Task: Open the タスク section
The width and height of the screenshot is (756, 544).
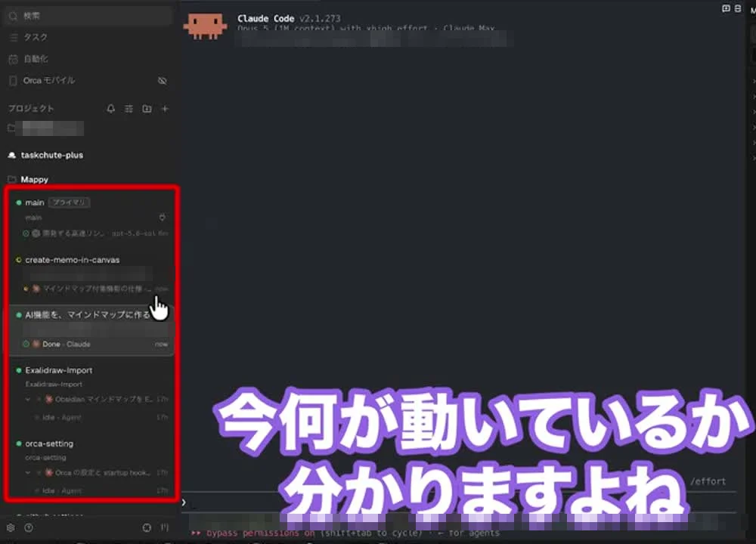Action: click(36, 37)
